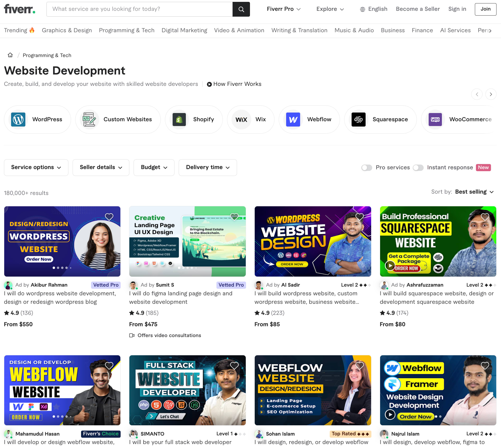Click the Wix logo icon
501x448 pixels.
point(241,120)
